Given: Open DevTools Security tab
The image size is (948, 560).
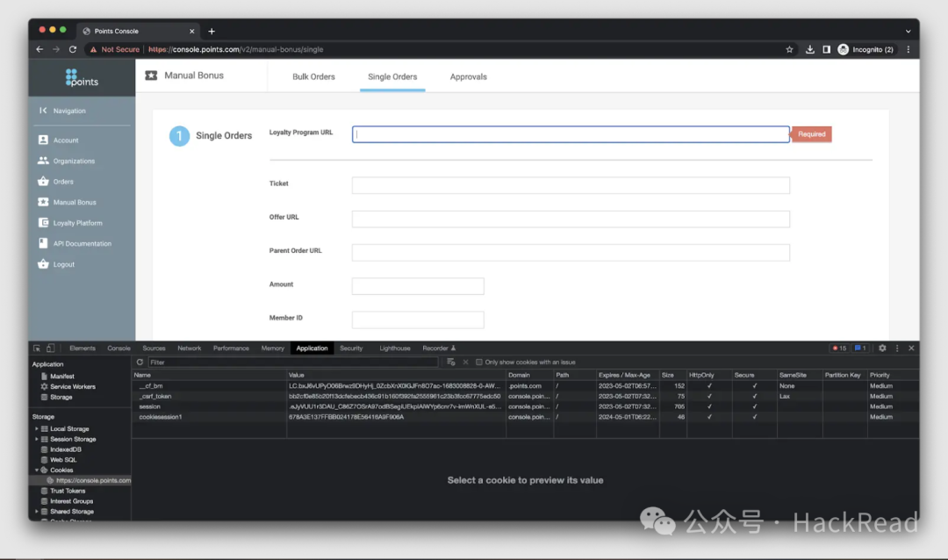Looking at the screenshot, I should 350,348.
